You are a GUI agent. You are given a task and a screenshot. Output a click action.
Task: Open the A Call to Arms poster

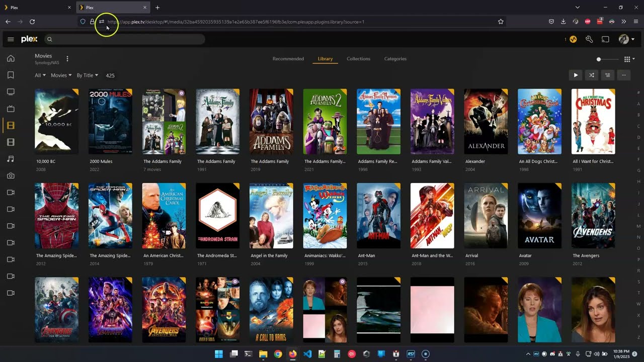271,309
